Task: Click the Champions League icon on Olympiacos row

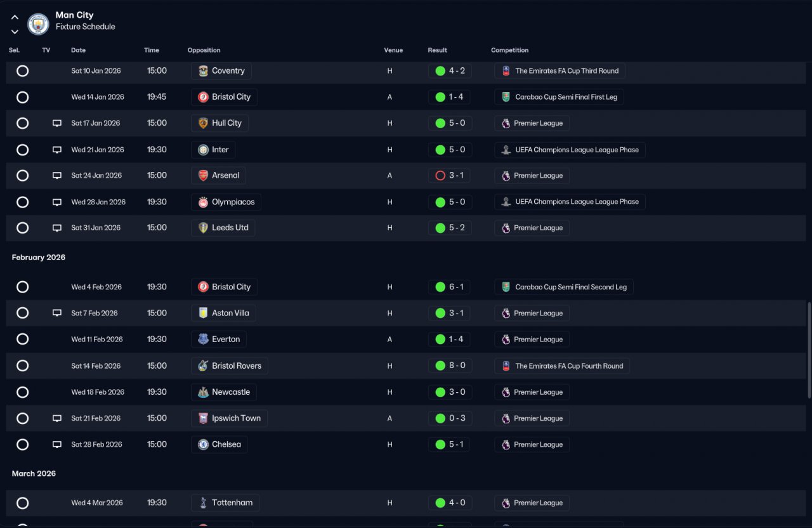Action: click(x=506, y=202)
